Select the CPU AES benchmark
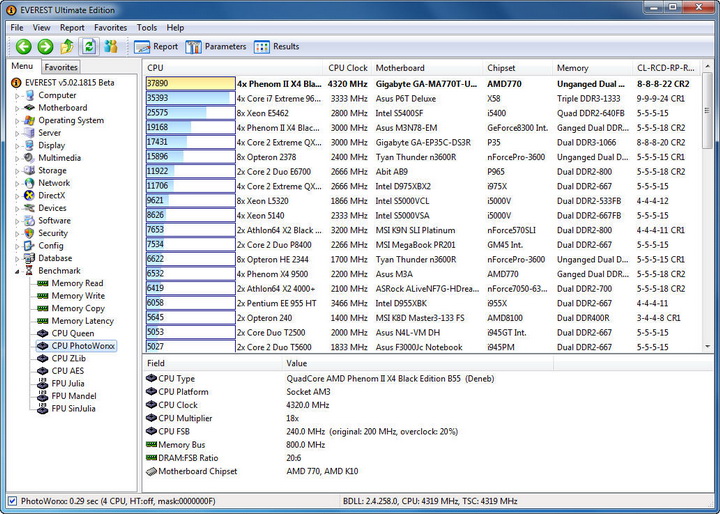Viewport: 720px width, 514px height. click(x=68, y=371)
